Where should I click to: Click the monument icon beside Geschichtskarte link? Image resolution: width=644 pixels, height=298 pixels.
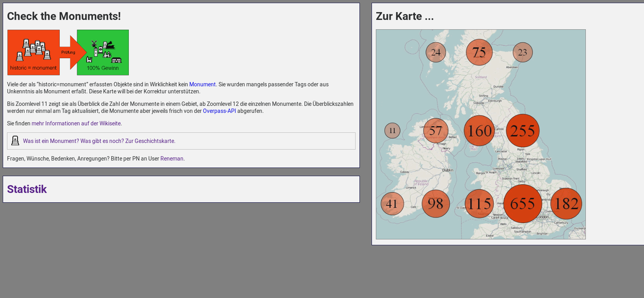[15, 141]
